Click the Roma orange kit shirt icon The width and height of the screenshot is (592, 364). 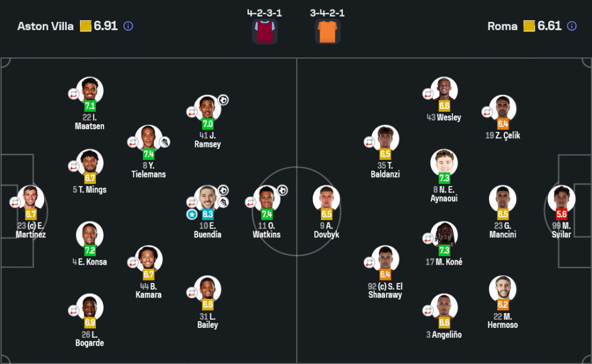[327, 32]
